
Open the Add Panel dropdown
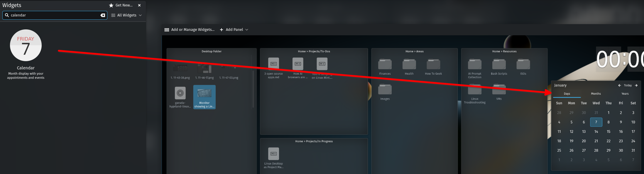tap(234, 30)
